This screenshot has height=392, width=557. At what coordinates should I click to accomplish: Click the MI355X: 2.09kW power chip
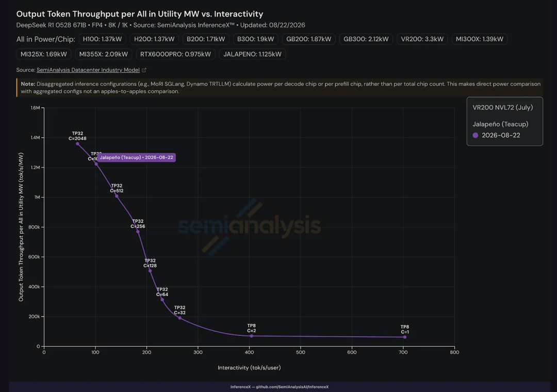[103, 54]
